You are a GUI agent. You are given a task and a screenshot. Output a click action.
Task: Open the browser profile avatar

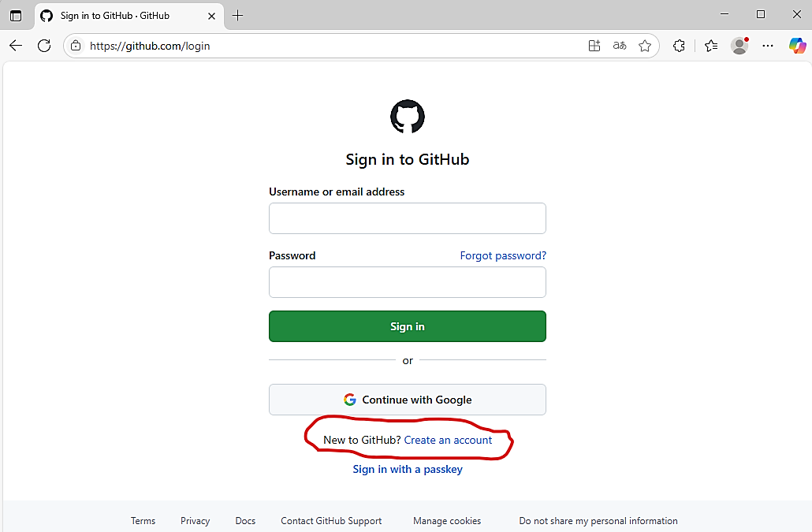coord(739,46)
